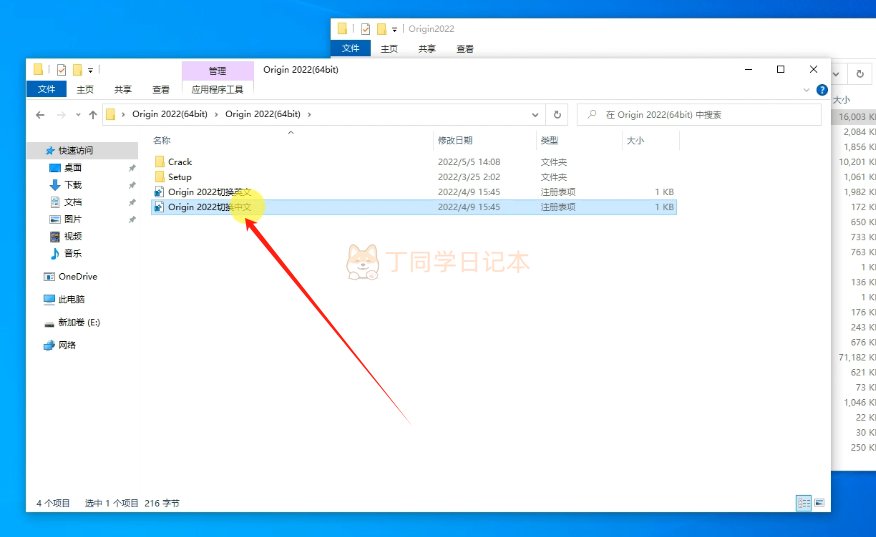Expand breadcrumb arrow before first Origin 2022(64bit)

pyautogui.click(x=123, y=115)
